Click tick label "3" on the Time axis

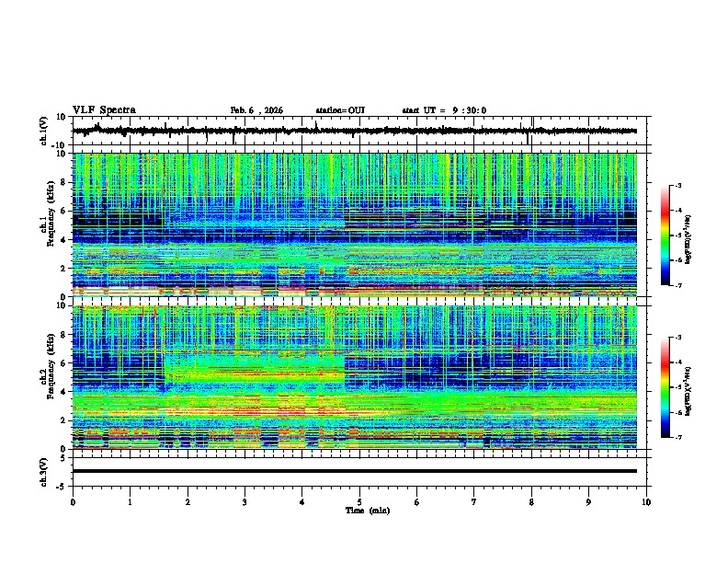click(x=245, y=502)
